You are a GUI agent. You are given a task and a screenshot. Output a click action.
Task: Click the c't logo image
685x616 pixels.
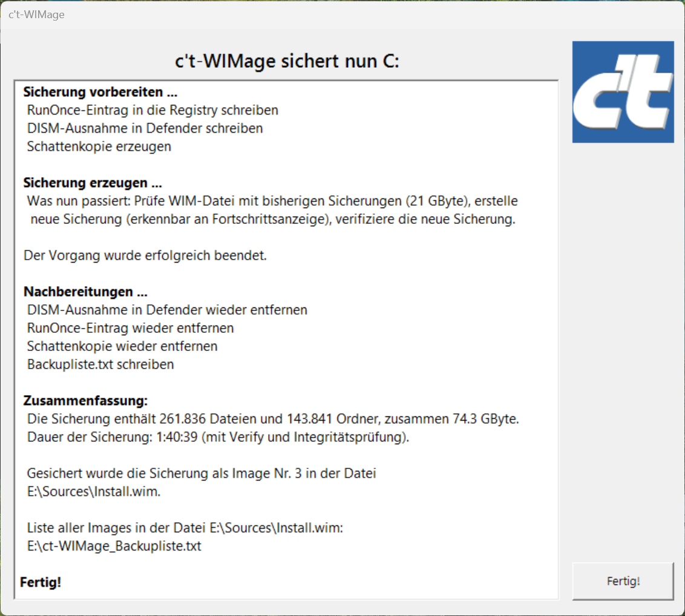(623, 92)
